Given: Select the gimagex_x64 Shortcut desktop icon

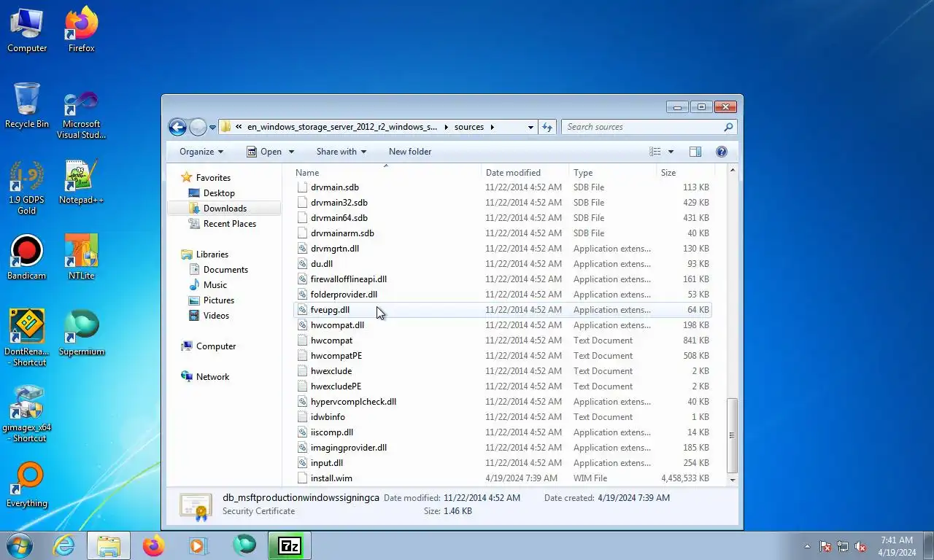Looking at the screenshot, I should [x=27, y=414].
